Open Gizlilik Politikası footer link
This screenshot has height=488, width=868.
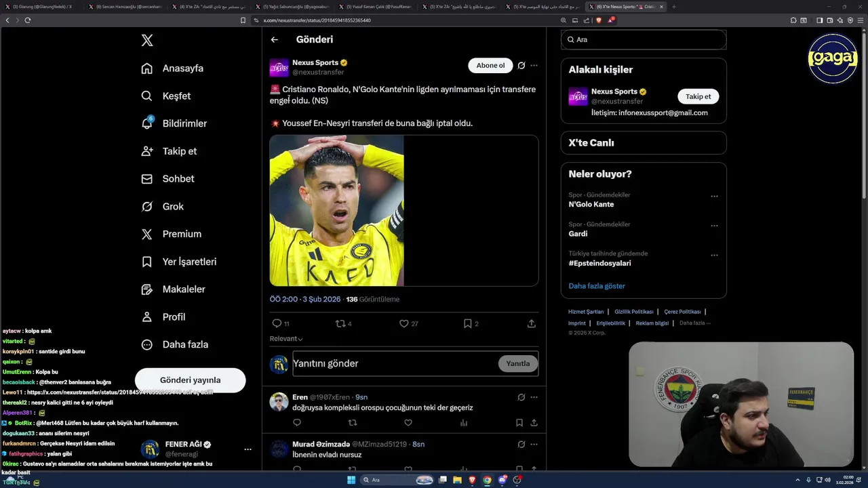(x=634, y=312)
